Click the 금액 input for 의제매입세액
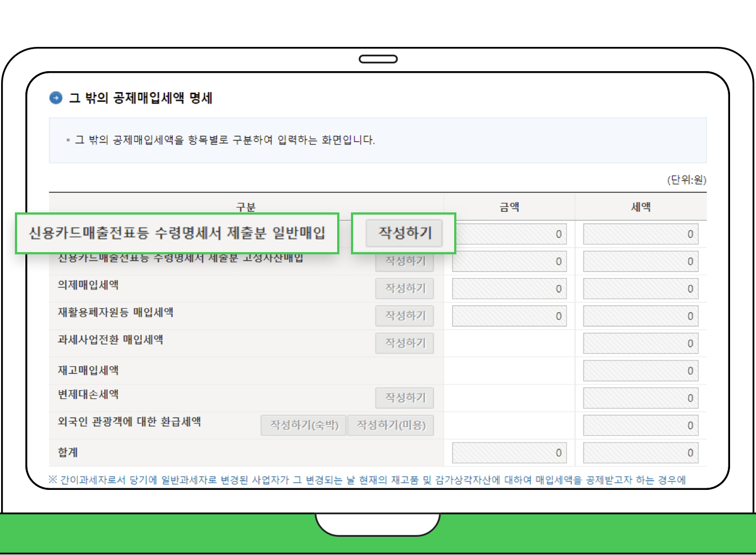Screen dimensions: 756x555 click(508, 288)
